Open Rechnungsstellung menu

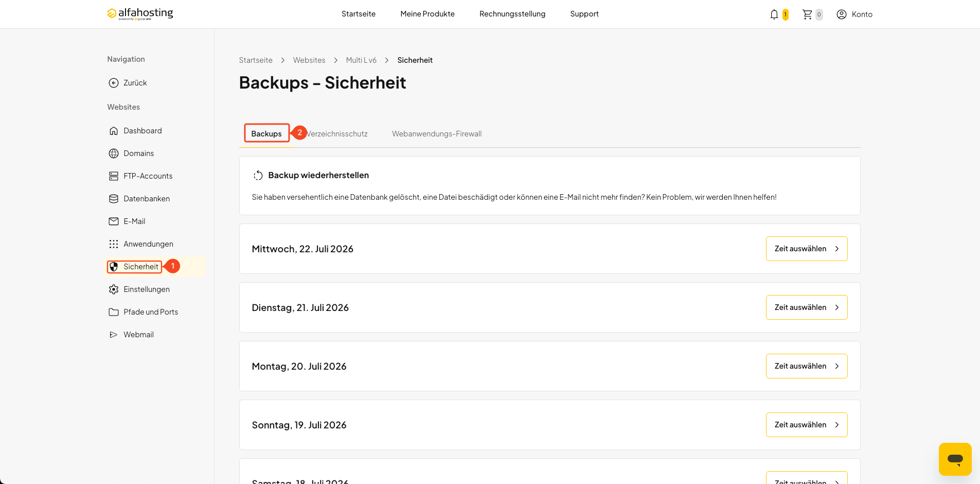point(512,14)
